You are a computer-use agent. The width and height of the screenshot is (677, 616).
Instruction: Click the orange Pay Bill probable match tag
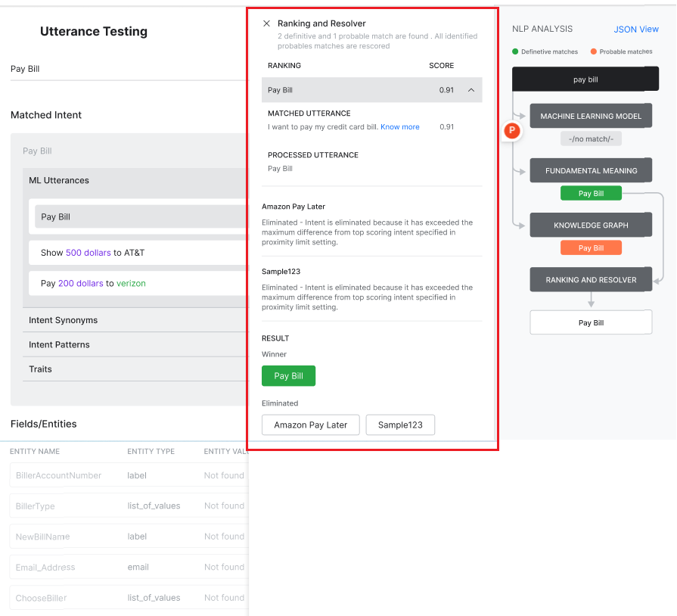[x=591, y=248]
